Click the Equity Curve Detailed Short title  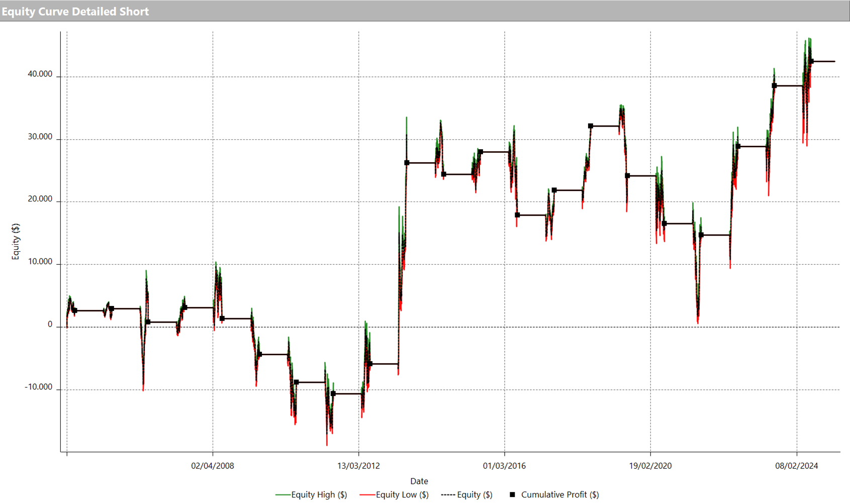tap(75, 12)
